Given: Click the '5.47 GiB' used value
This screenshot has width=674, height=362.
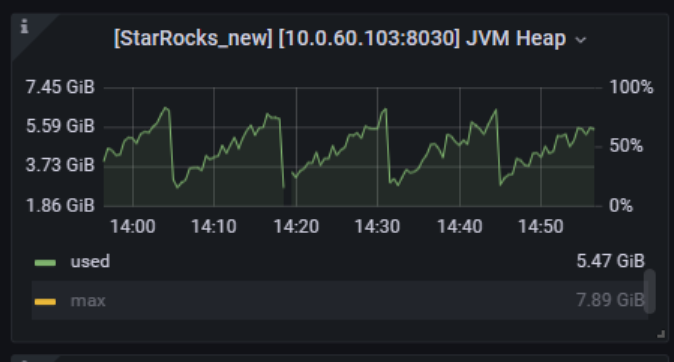Looking at the screenshot, I should tap(610, 261).
